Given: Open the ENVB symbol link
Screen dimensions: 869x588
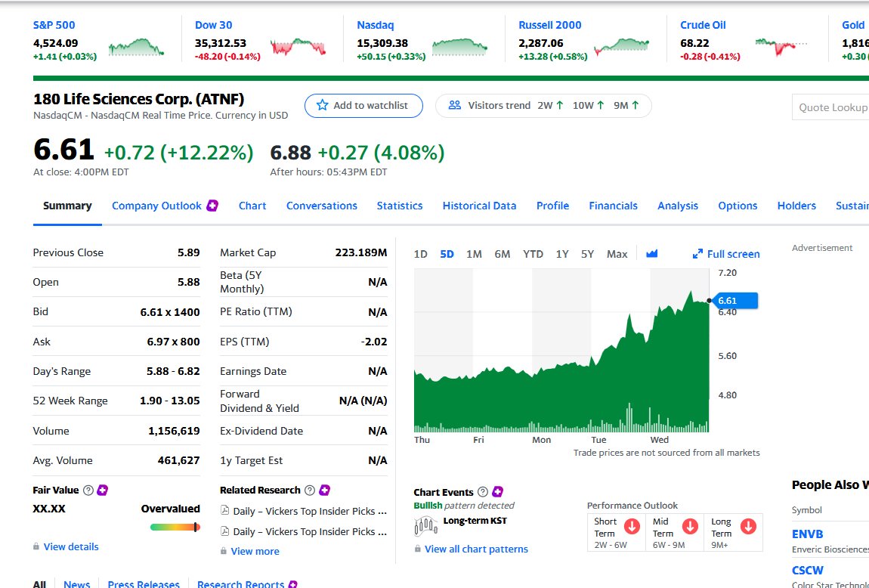Looking at the screenshot, I should point(808,534).
